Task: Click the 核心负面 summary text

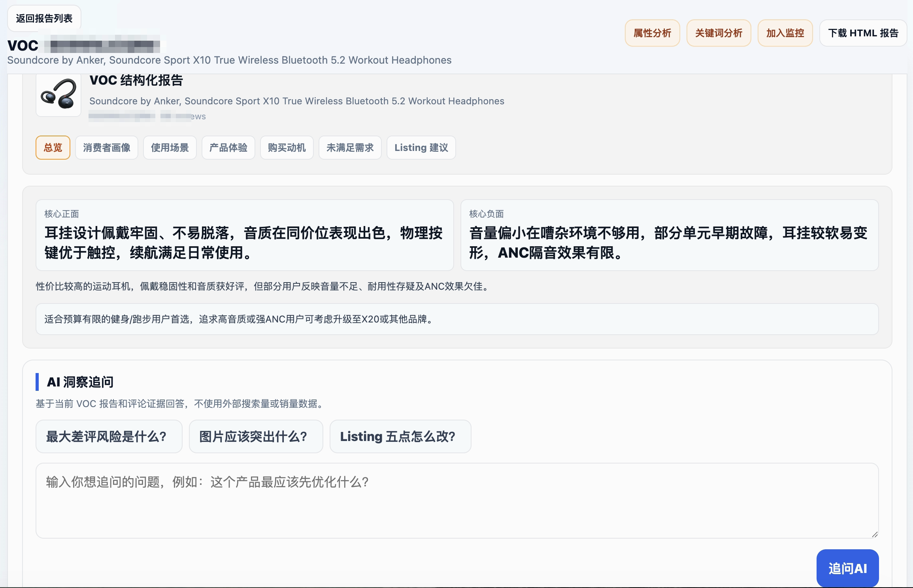Action: [668, 243]
